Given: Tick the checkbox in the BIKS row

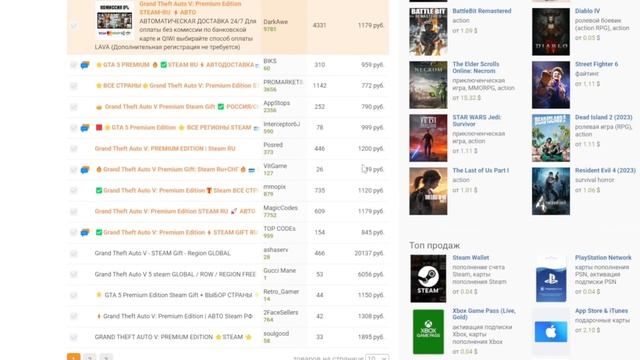Looking at the screenshot, I should (x=73, y=65).
